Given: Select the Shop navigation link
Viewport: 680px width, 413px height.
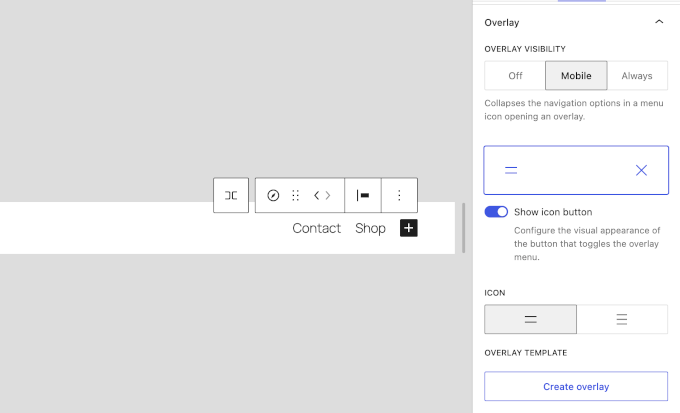Looking at the screenshot, I should pos(370,228).
